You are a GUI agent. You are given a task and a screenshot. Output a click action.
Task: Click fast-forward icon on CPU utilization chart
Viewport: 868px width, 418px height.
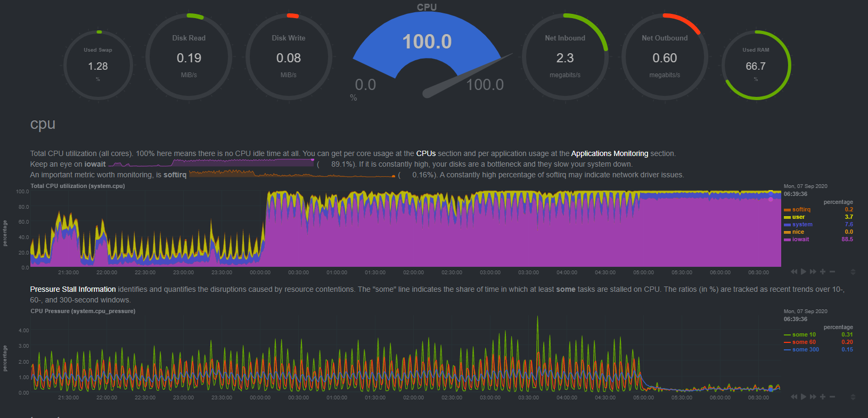(x=813, y=272)
